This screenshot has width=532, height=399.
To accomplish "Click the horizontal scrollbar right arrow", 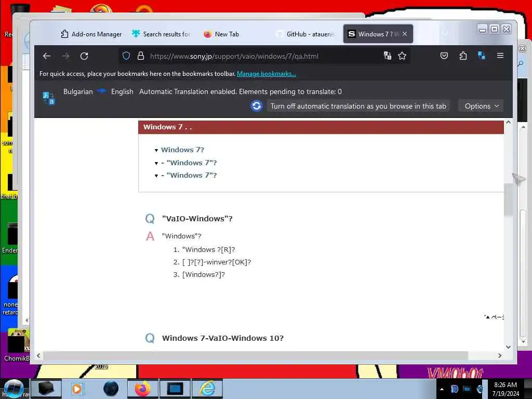I will pos(500,355).
